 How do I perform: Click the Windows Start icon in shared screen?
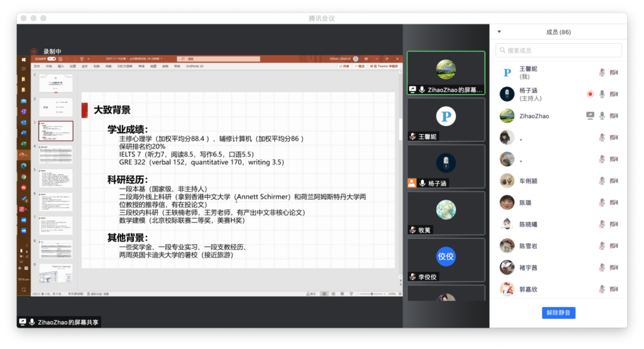[23, 60]
